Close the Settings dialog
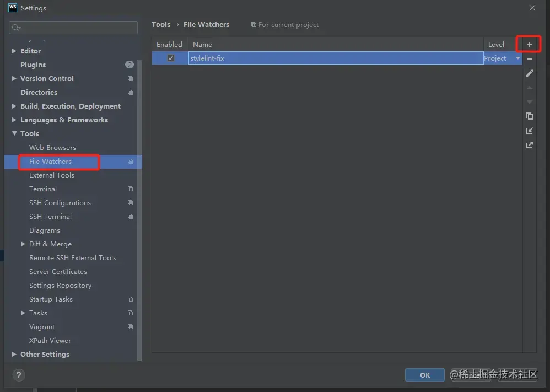550x392 pixels. pos(532,8)
